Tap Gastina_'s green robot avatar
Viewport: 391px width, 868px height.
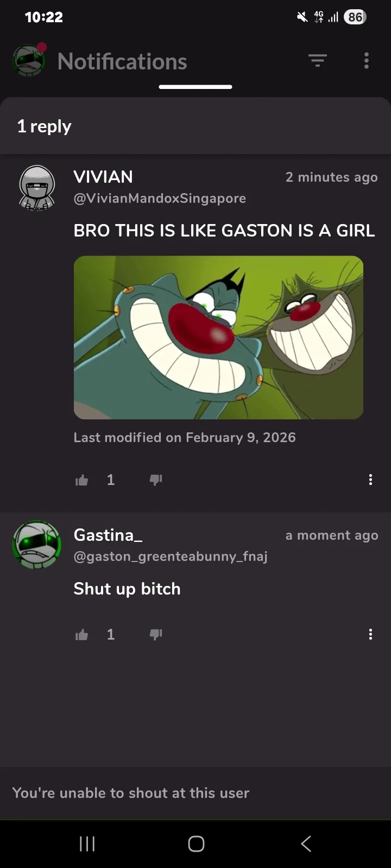coord(37,545)
